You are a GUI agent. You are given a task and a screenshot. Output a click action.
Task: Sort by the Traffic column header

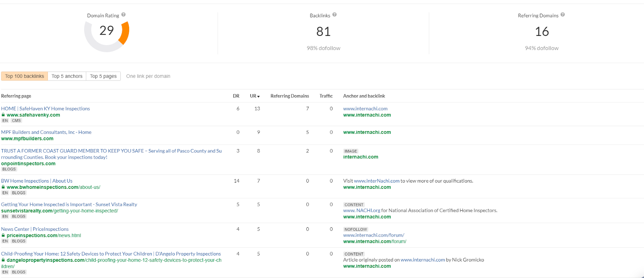(x=326, y=96)
